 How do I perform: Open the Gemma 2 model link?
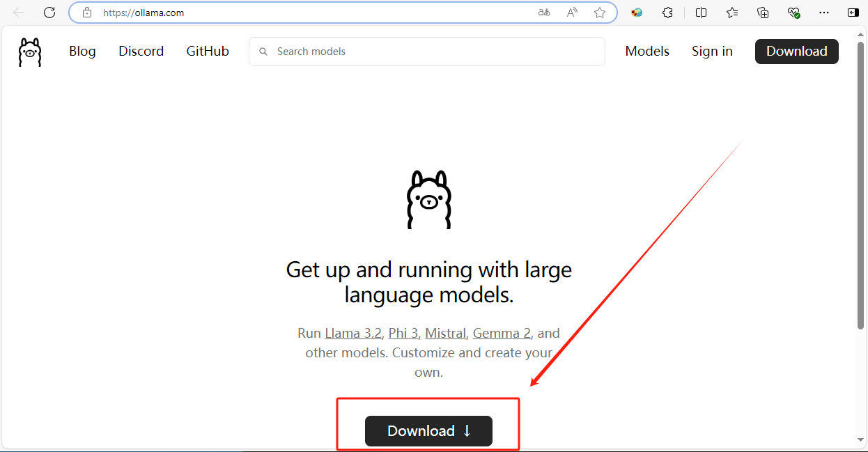pyautogui.click(x=502, y=333)
